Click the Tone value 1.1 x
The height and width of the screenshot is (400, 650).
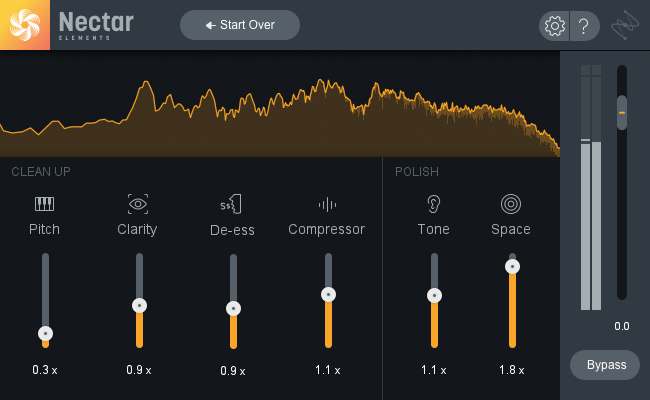coord(434,370)
